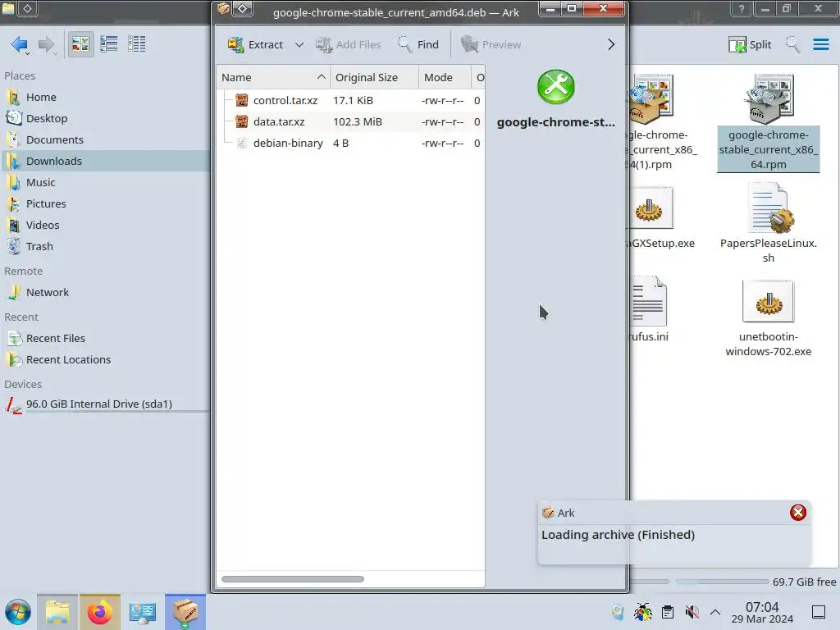Image resolution: width=840 pixels, height=630 pixels.
Task: Sort by Original Size column header
Action: click(x=374, y=77)
